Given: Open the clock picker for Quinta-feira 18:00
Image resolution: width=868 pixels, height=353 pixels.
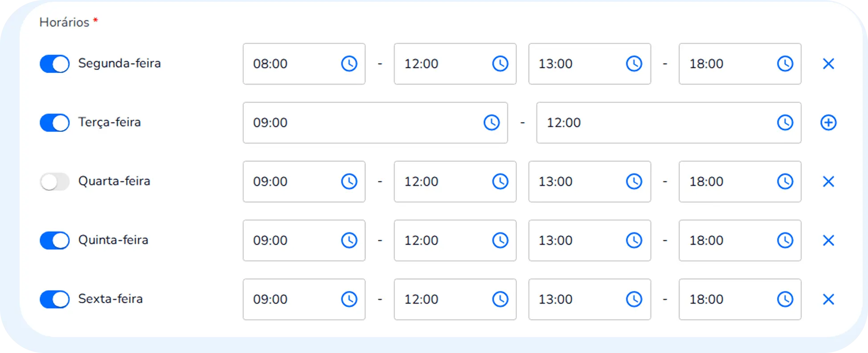Looking at the screenshot, I should 785,240.
